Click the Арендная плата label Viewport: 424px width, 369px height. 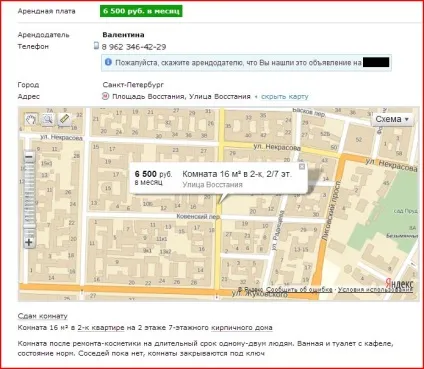tap(47, 11)
